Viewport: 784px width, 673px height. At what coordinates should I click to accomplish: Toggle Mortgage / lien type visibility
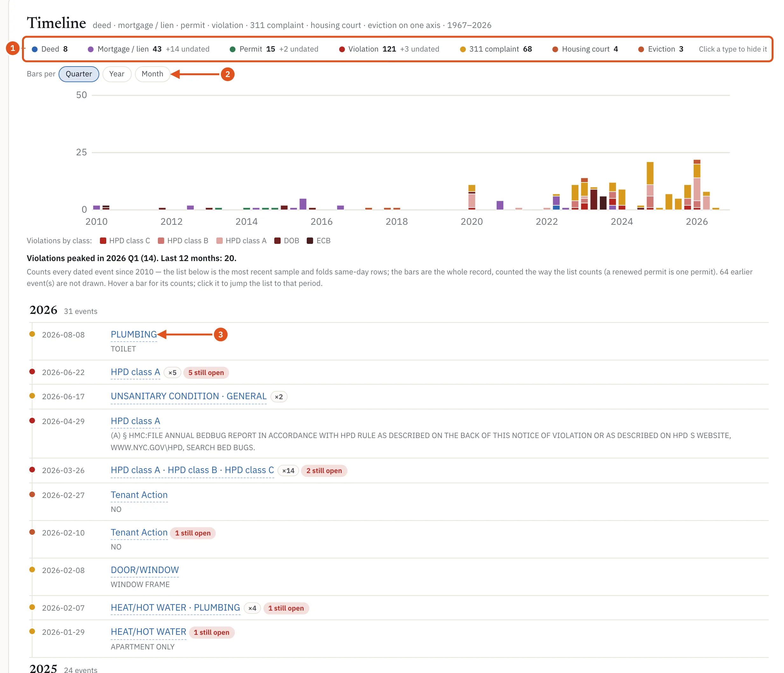(148, 49)
